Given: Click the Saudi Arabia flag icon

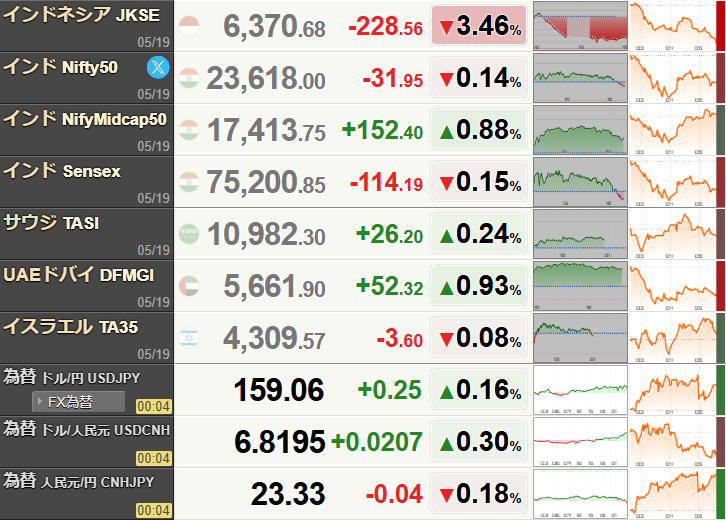Looking at the screenshot, I should 189,234.
